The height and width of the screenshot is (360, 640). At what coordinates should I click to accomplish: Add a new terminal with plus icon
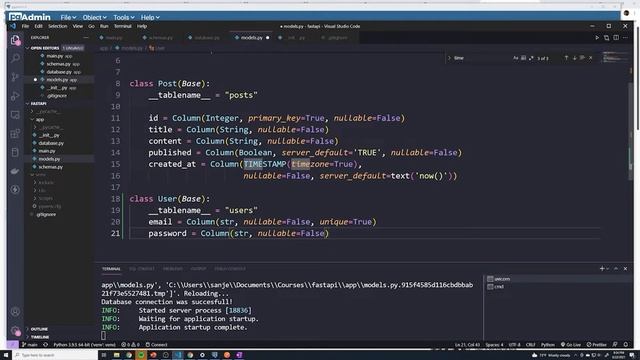(x=602, y=269)
